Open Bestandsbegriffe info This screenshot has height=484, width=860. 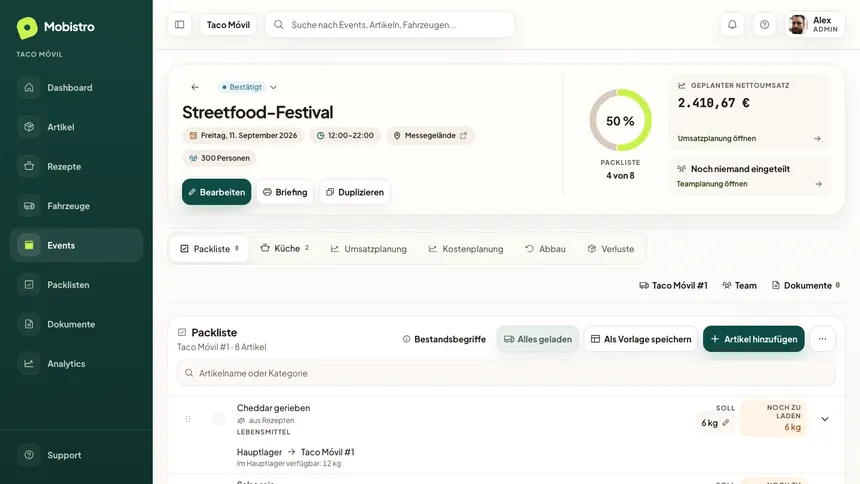[444, 339]
